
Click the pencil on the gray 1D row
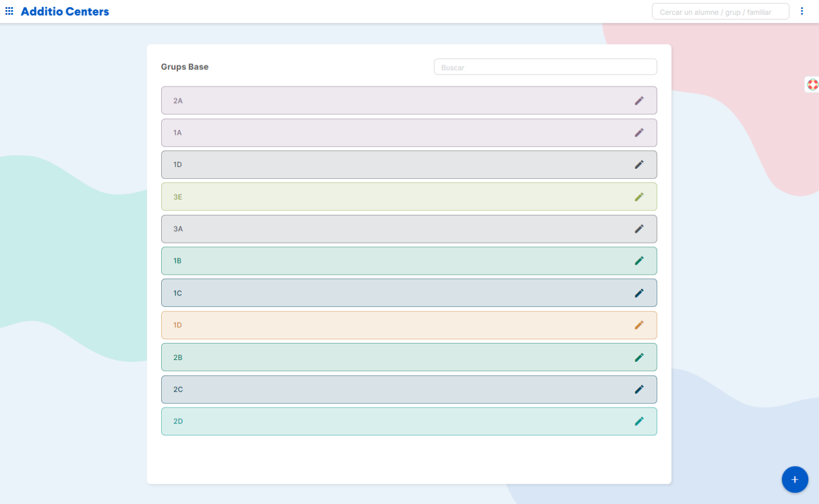639,165
